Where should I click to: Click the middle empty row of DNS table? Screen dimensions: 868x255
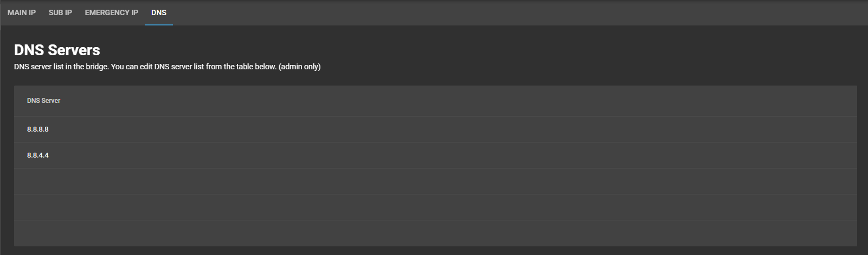coord(435,207)
